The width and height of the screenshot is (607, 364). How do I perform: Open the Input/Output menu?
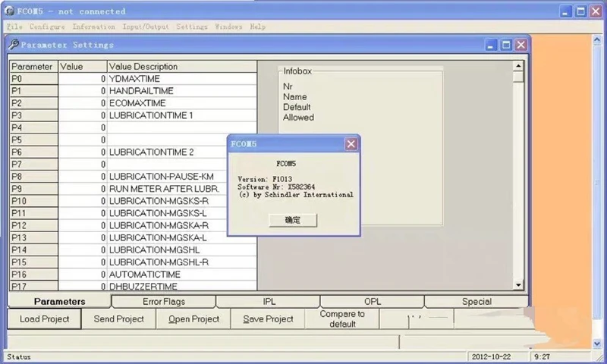(146, 27)
